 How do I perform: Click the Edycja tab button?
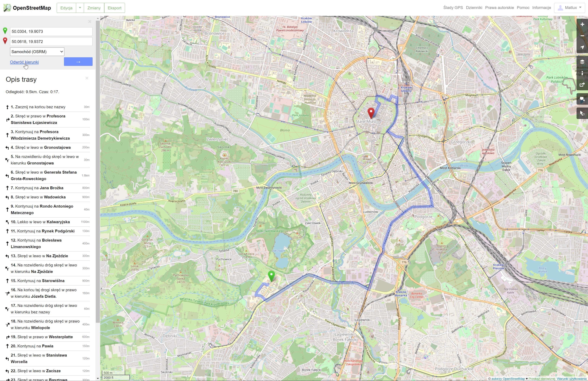[x=66, y=8]
